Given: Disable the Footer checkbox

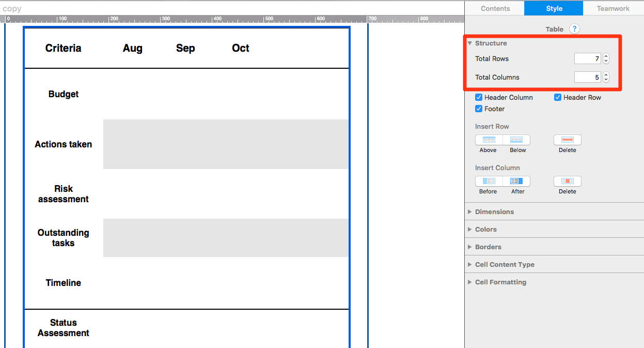Looking at the screenshot, I should [478, 109].
